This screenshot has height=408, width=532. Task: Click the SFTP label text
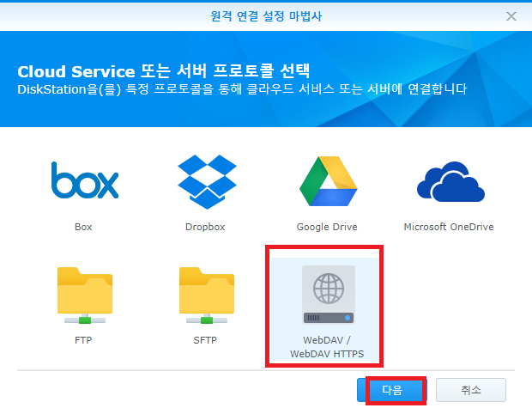coord(205,340)
